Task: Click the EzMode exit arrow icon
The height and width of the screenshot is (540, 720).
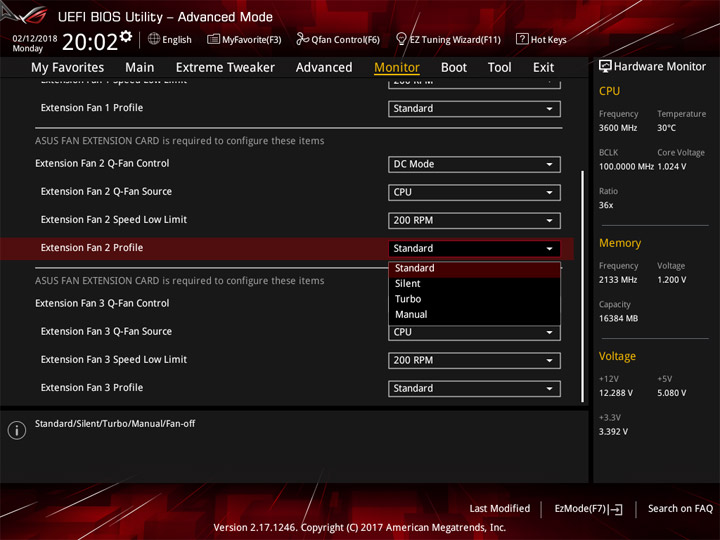Action: [x=616, y=509]
